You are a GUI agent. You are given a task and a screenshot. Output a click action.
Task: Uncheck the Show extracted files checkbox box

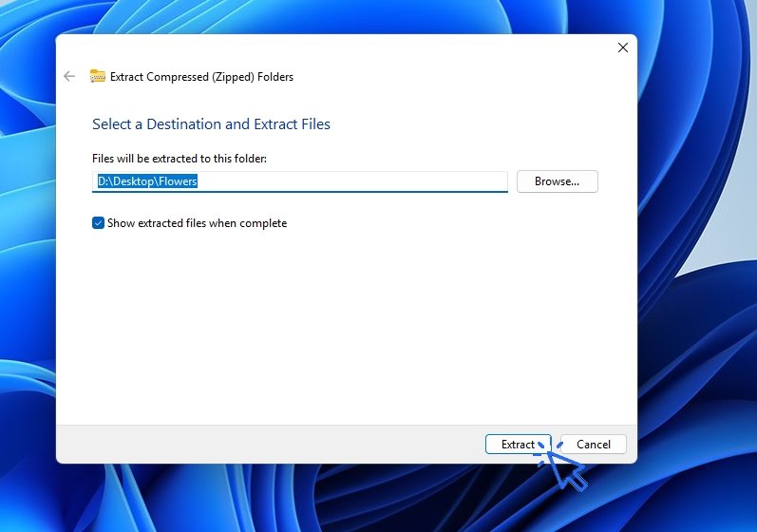[98, 223]
